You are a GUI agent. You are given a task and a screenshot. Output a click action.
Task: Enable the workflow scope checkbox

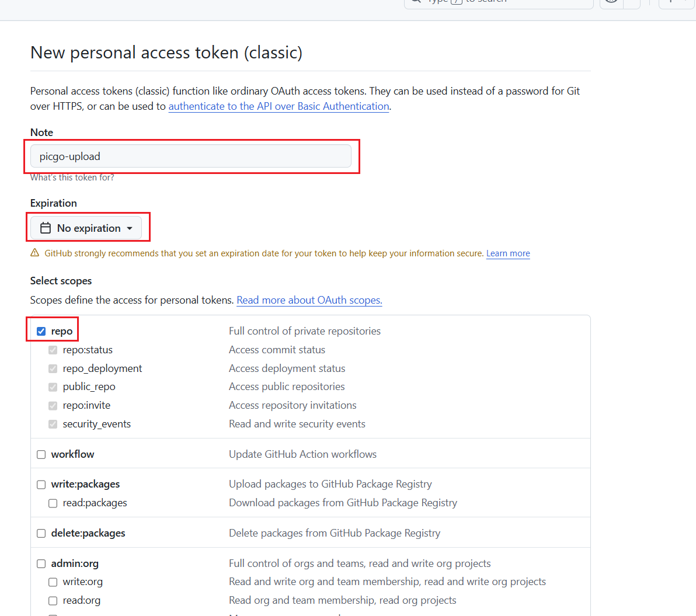[41, 455]
